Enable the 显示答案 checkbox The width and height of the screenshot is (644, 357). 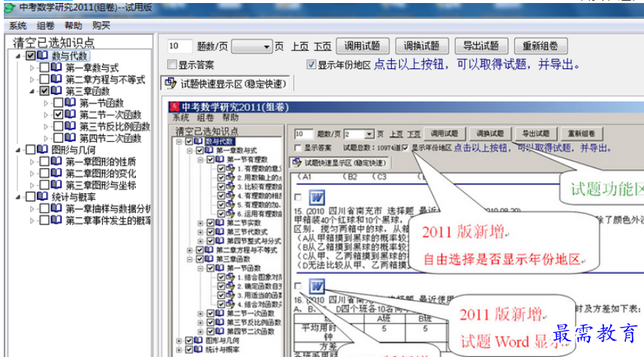coord(172,65)
